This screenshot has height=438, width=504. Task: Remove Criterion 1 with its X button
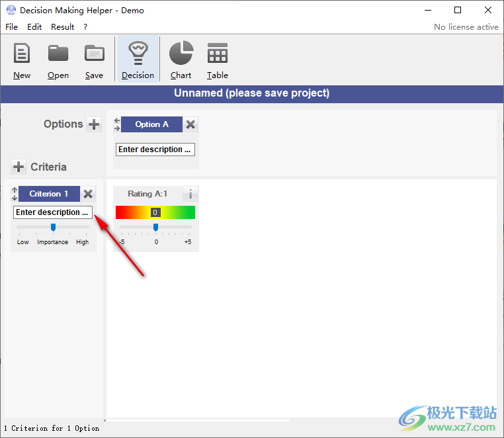(x=89, y=194)
